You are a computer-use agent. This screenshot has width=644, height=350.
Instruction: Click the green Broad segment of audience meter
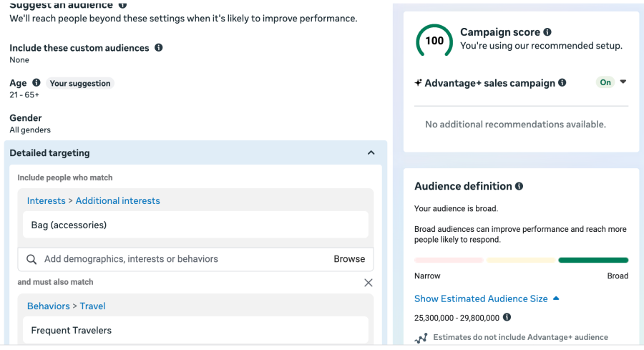click(593, 261)
